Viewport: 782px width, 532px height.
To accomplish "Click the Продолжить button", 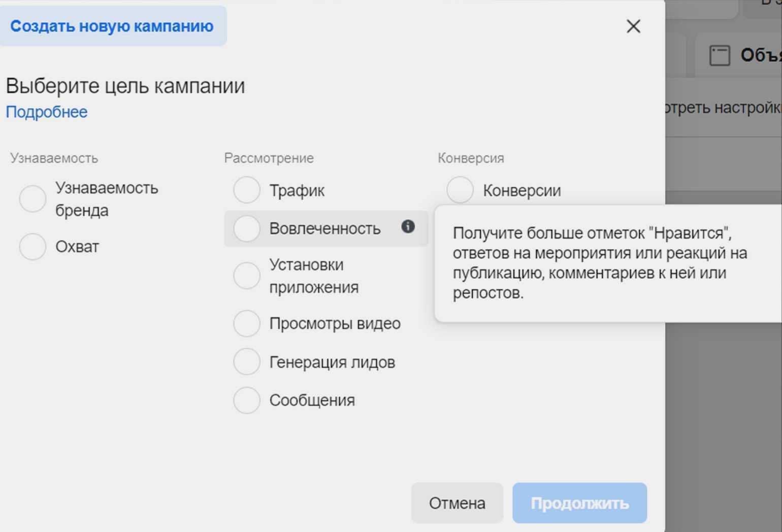I will tap(579, 503).
